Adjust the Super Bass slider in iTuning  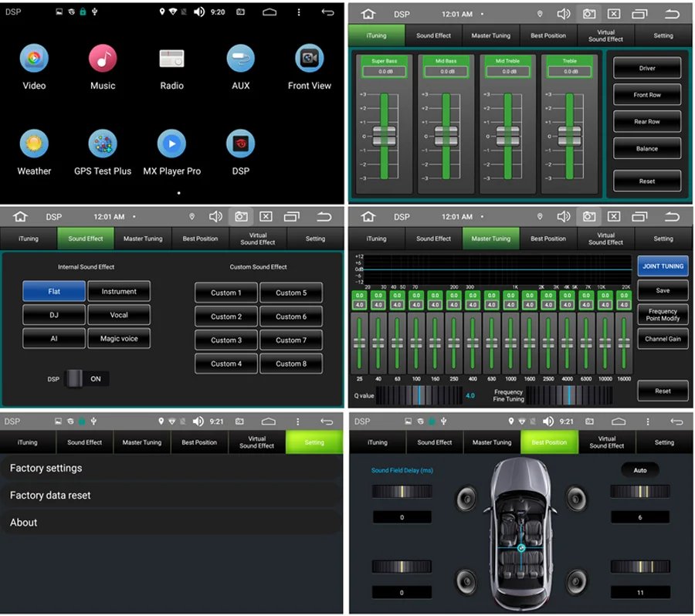tap(385, 136)
